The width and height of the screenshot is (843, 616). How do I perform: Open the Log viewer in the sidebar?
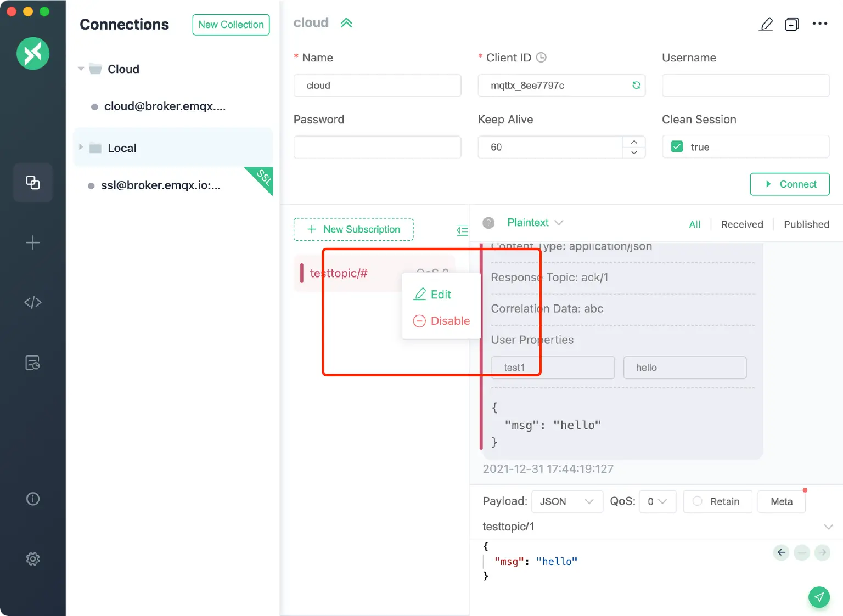33,362
